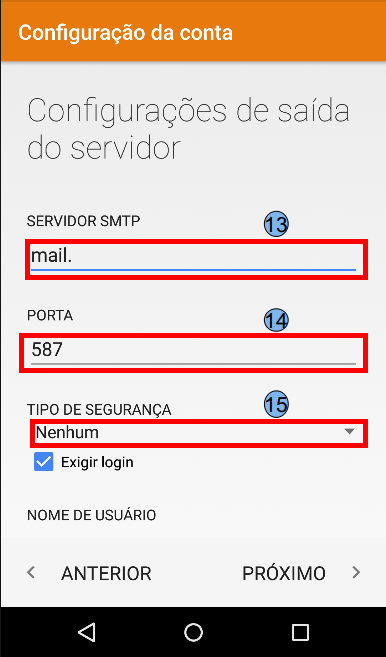Image resolution: width=386 pixels, height=657 pixels.
Task: Click the blue number 15 marker
Action: tap(276, 405)
